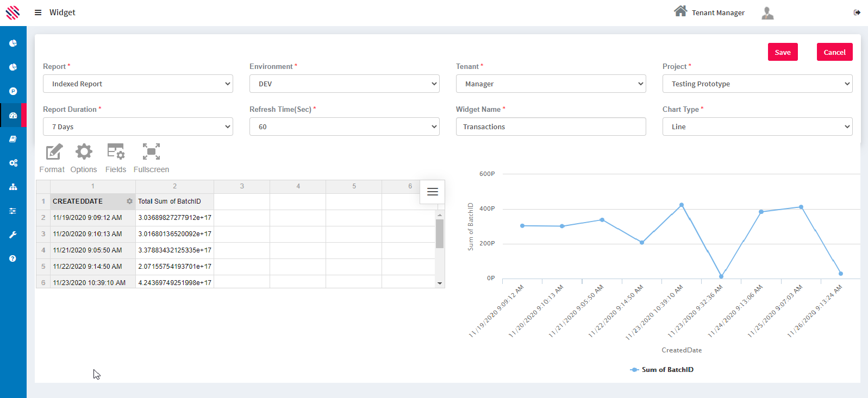This screenshot has width=868, height=398.
Task: Expand the Report dropdown
Action: coord(138,84)
